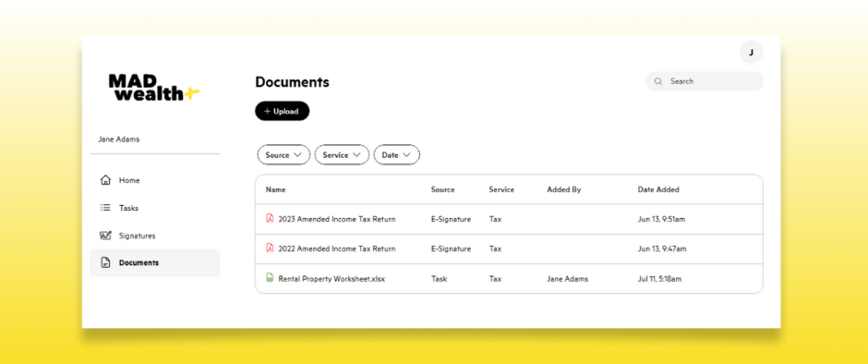Click into the Search input field

tap(705, 81)
